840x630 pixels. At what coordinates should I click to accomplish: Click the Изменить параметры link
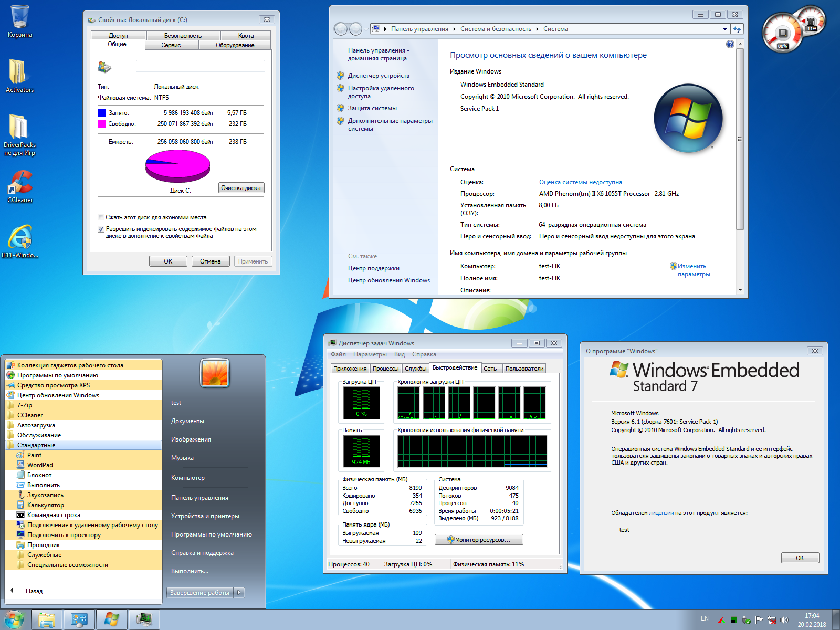(x=694, y=270)
